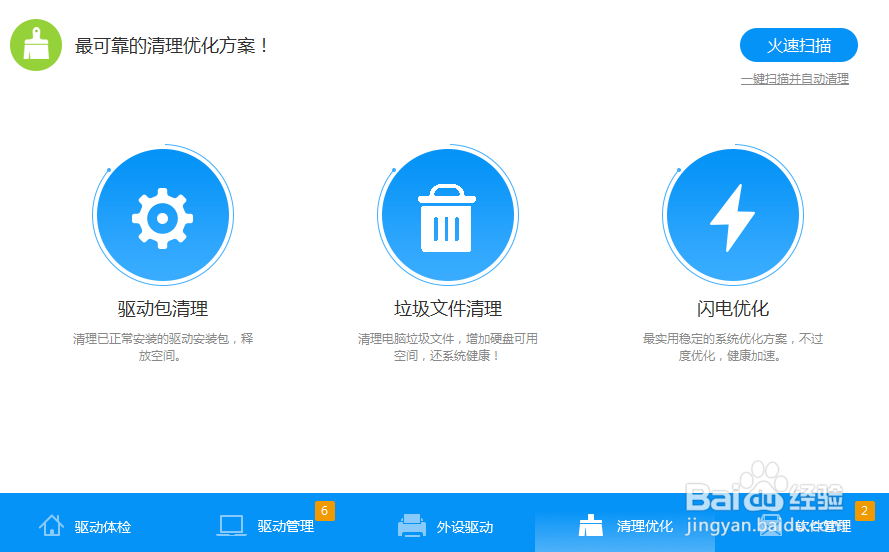889x552 pixels.
Task: Click the printer icon beside 外设驱动
Action: pyautogui.click(x=412, y=526)
